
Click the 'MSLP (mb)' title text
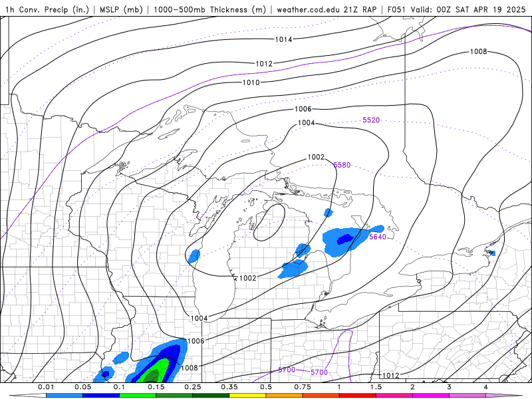(121, 9)
